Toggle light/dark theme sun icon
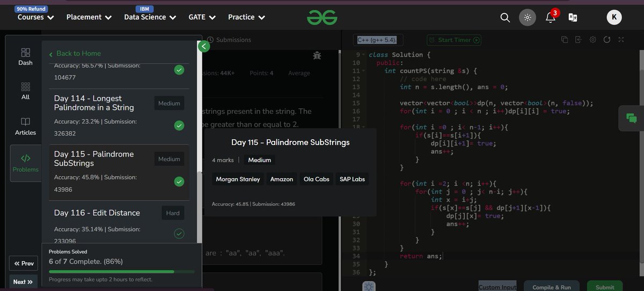Viewport: 644px width, 291px height. [x=528, y=17]
